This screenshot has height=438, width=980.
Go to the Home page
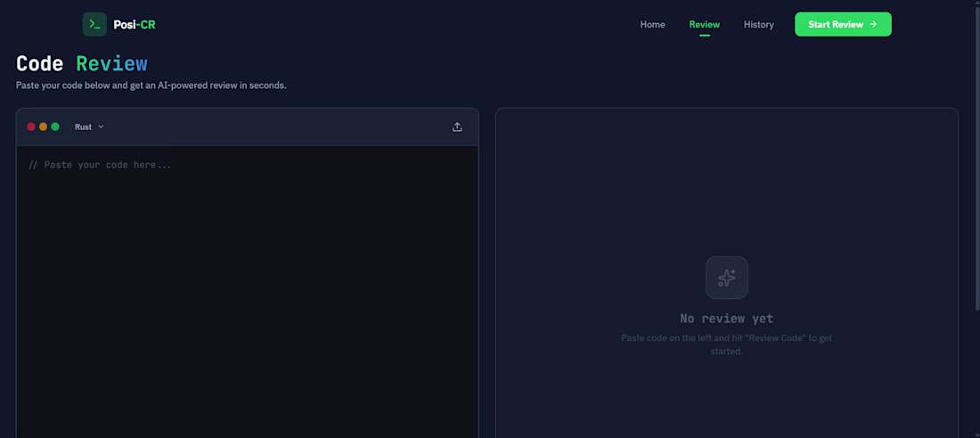(x=652, y=24)
